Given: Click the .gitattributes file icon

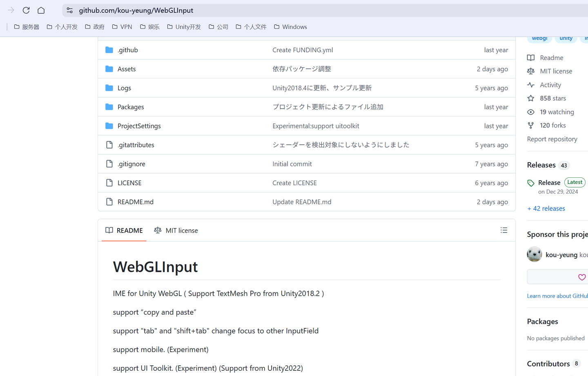Looking at the screenshot, I should pos(109,145).
